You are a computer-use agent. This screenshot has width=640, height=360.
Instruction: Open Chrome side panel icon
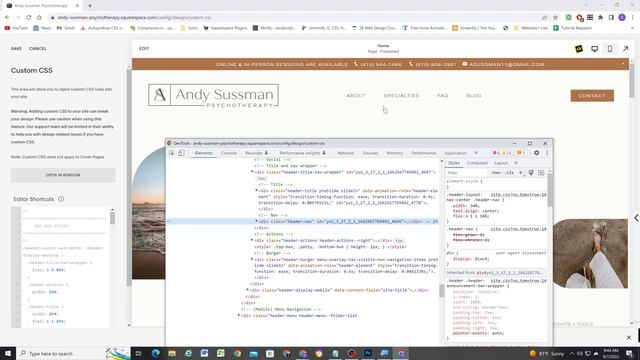(x=611, y=18)
